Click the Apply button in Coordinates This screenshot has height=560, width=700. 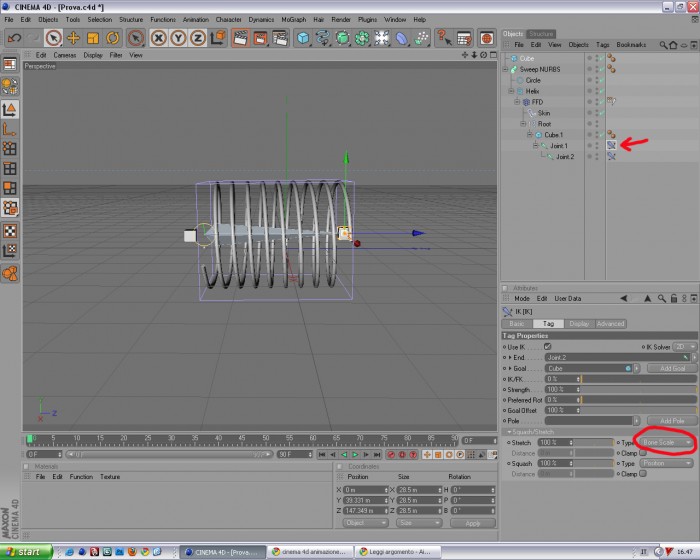tap(473, 523)
